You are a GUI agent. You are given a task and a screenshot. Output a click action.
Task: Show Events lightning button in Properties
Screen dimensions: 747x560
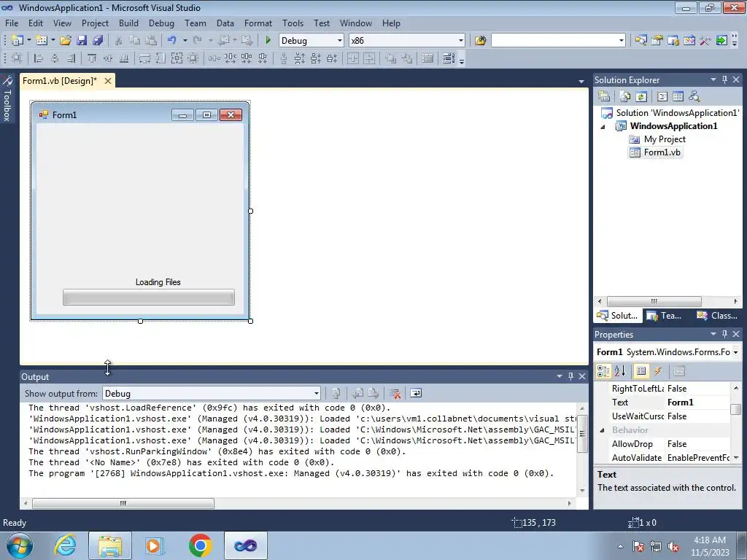658,371
